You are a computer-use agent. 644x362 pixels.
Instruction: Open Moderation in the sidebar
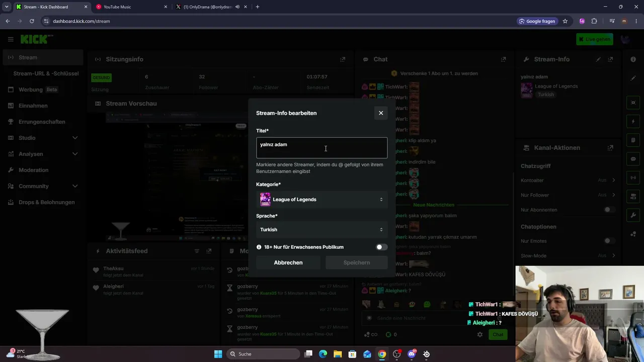tap(42, 170)
